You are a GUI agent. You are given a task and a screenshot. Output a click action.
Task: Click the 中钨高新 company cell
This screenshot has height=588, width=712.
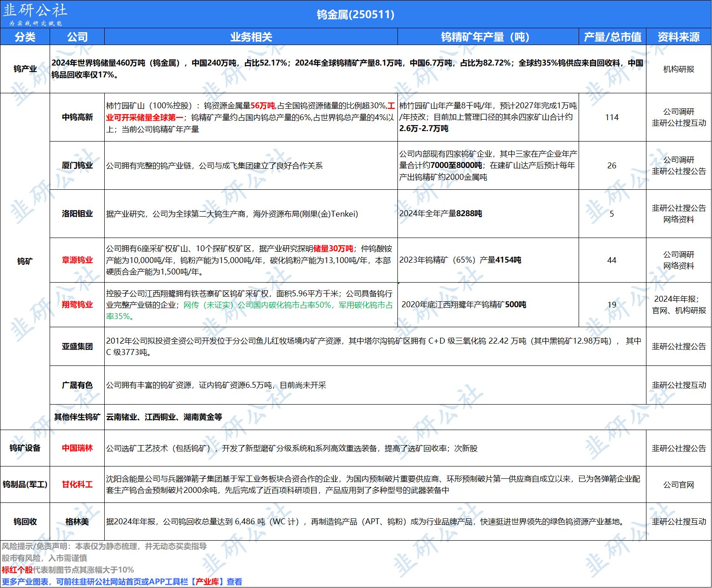[x=77, y=117]
